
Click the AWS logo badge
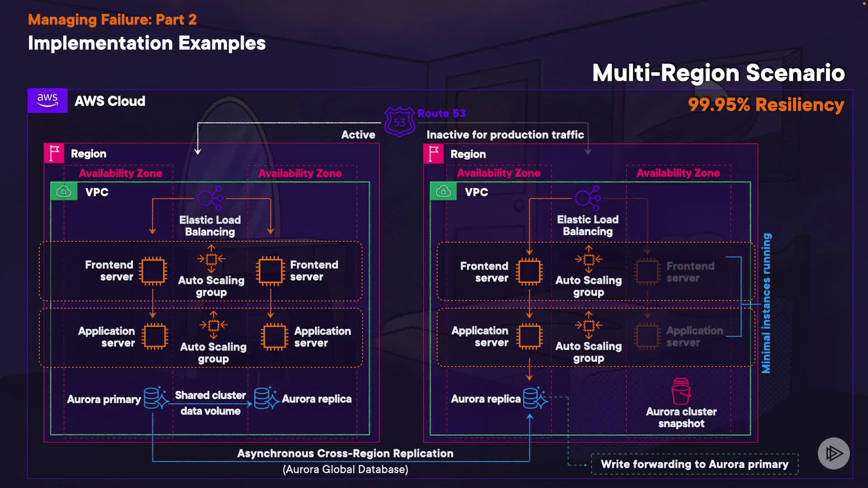pyautogui.click(x=47, y=100)
